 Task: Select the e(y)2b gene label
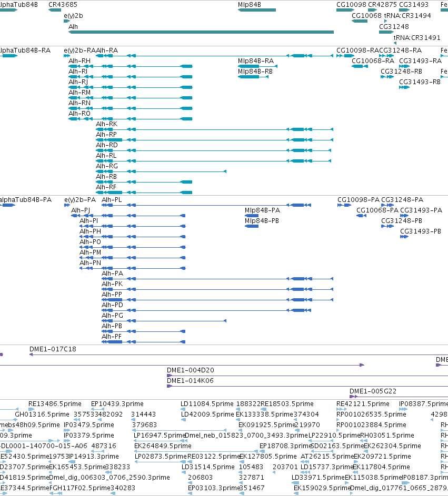point(73,15)
